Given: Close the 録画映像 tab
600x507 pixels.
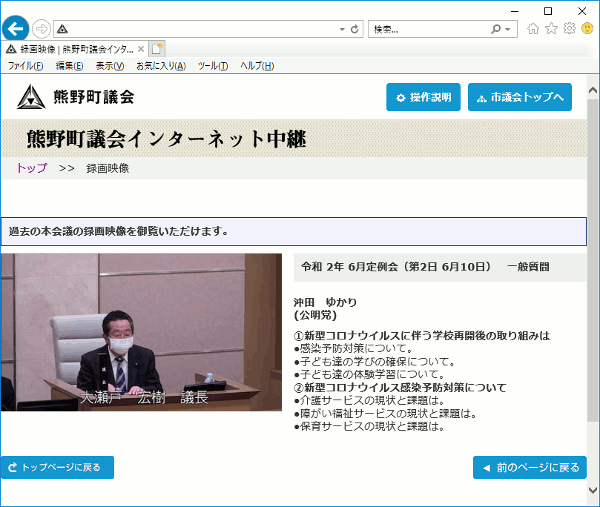Looking at the screenshot, I should [141, 49].
